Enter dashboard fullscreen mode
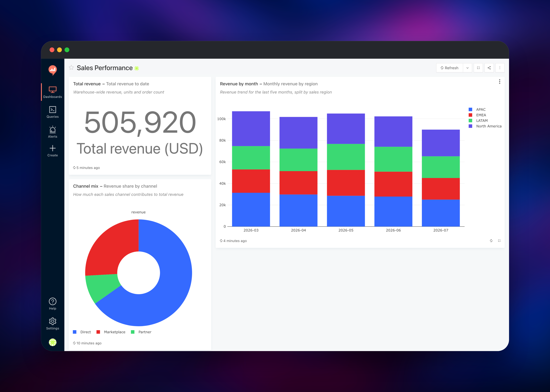 point(478,68)
